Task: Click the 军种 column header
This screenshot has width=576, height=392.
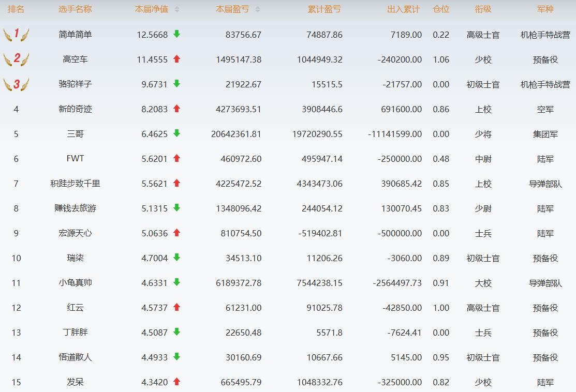Action: (545, 9)
